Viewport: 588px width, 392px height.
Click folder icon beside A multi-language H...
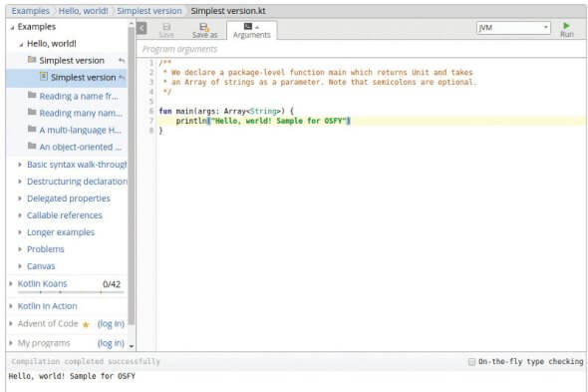tap(32, 129)
